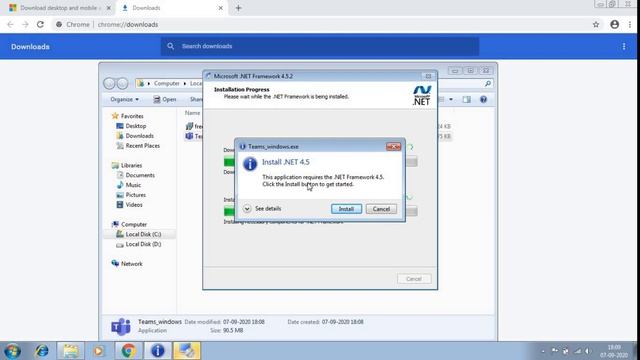The width and height of the screenshot is (640, 360).
Task: Click the Teams icon in Explorer's details pane
Action: coord(121,326)
